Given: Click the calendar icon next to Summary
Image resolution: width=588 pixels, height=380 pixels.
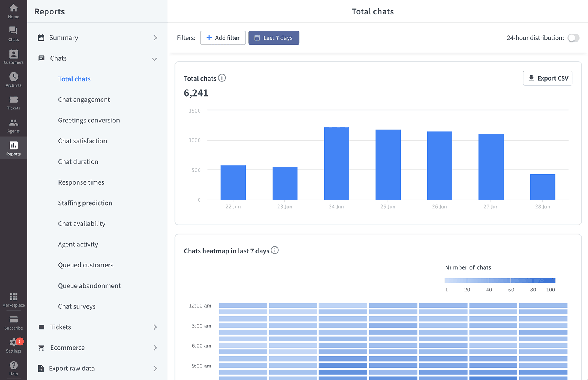Looking at the screenshot, I should tap(41, 38).
